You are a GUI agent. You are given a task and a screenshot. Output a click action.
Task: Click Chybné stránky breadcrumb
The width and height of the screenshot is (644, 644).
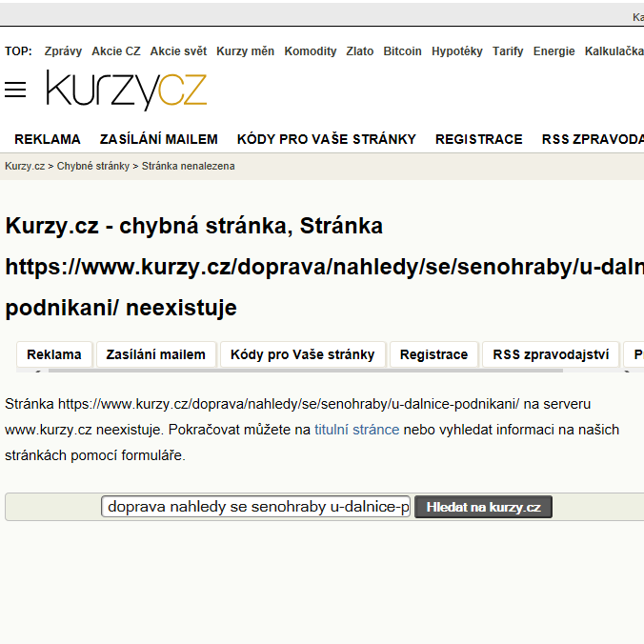point(92,166)
